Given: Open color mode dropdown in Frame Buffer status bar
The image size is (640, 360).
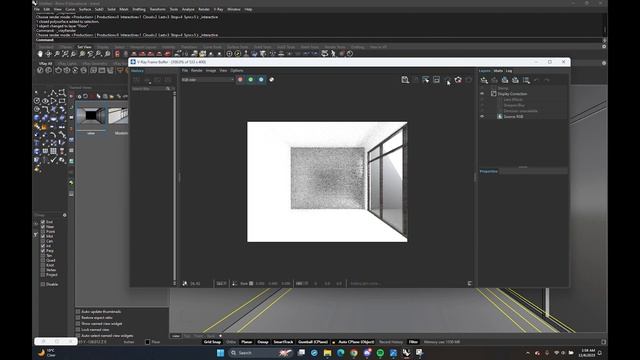Looking at the screenshot, I should click(302, 283).
